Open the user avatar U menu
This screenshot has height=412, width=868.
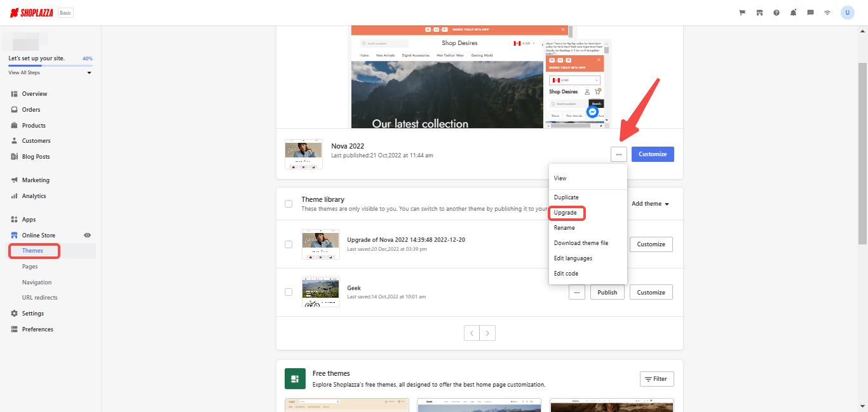(x=847, y=13)
